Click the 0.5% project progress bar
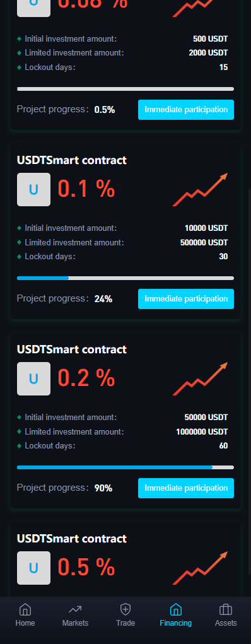 tap(125, 89)
